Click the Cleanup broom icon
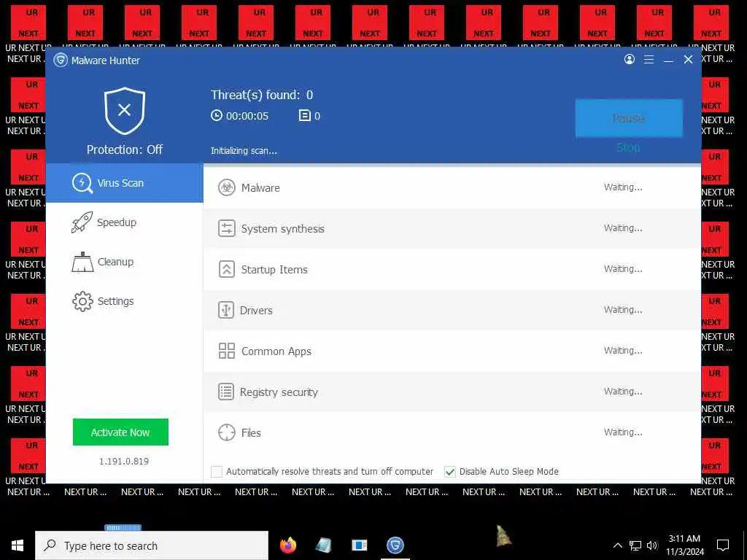The width and height of the screenshot is (747, 560). (82, 262)
